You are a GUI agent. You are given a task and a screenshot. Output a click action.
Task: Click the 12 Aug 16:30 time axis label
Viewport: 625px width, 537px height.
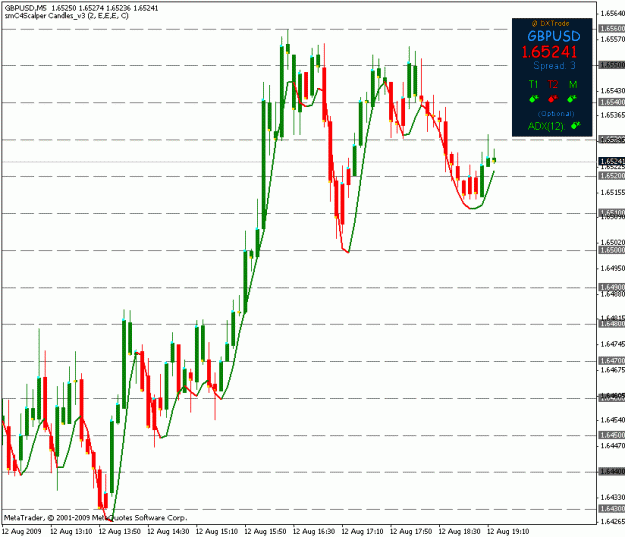tap(314, 531)
